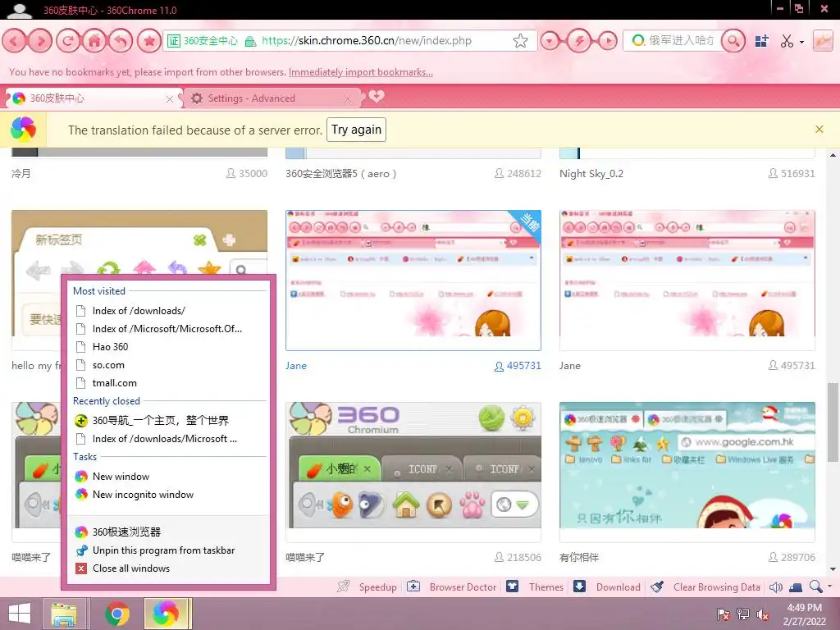Expand the zoom dropdown arrow
Screen dimensions: 840x630
tap(830, 586)
